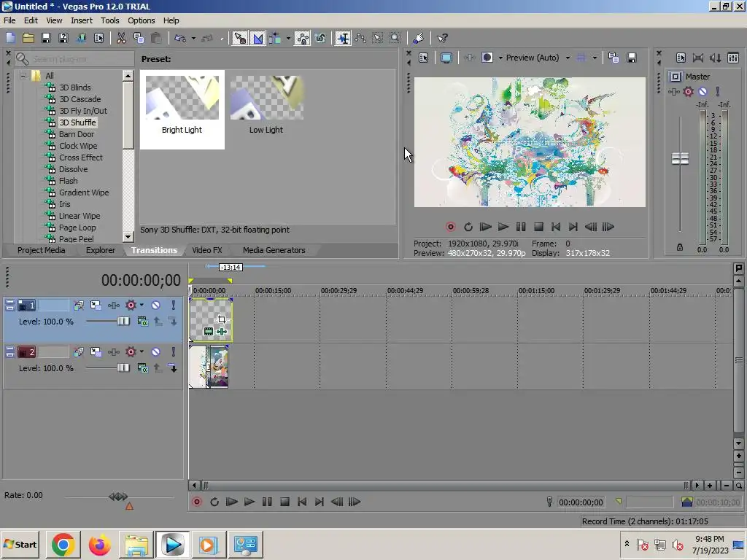Select the Envelope Edit tool
747x560 pixels.
360,38
